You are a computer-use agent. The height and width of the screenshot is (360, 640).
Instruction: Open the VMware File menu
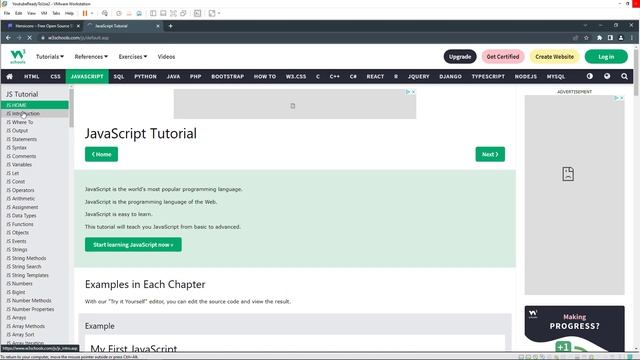coord(7,13)
